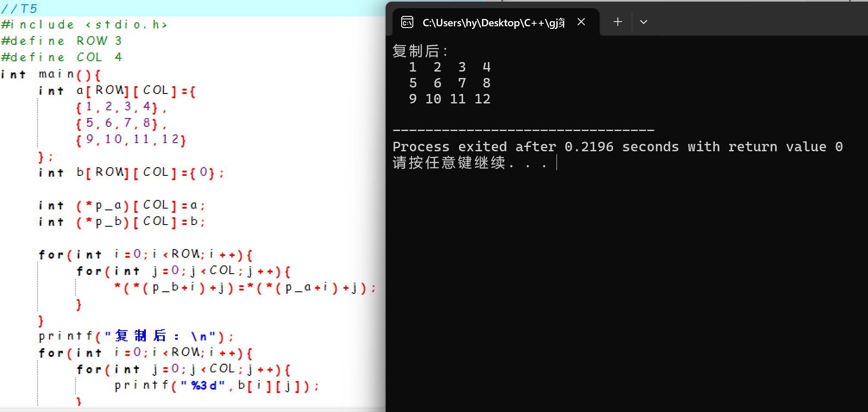Click terminal output row 9 10 11 12
The height and width of the screenshot is (412, 868).
click(450, 99)
